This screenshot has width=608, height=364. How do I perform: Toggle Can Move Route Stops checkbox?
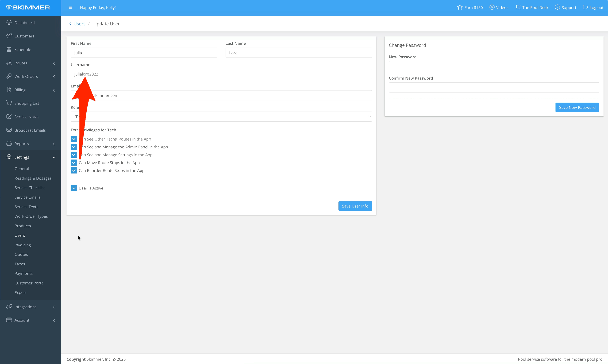click(74, 163)
